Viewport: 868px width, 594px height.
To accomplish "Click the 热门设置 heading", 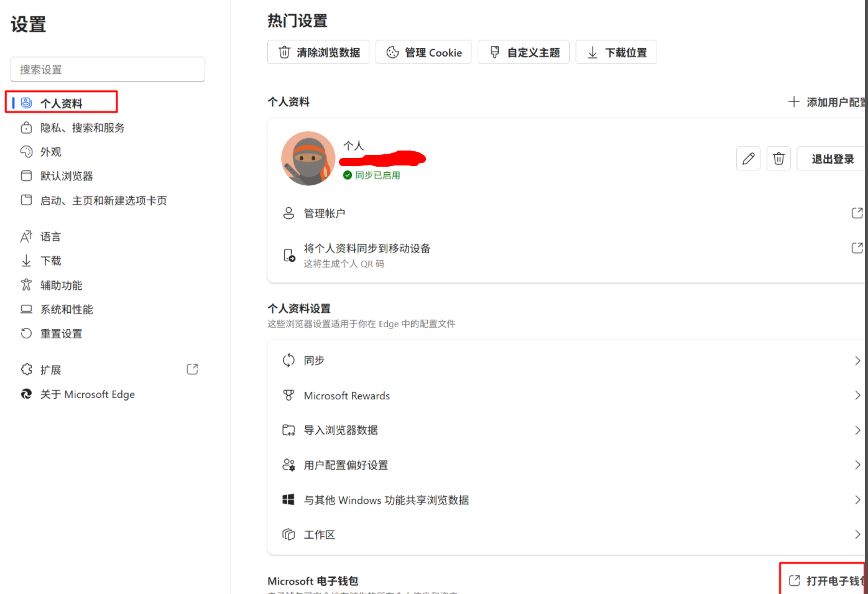I will [297, 21].
